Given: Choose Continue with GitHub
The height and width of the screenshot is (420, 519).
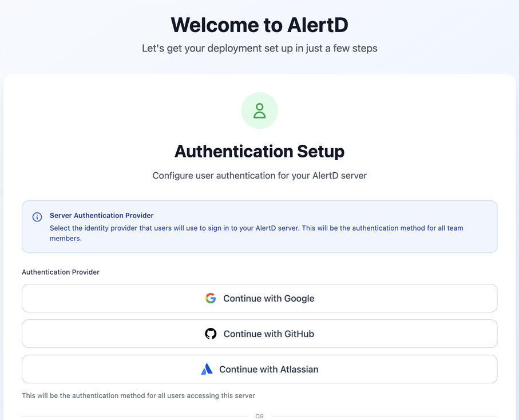Looking at the screenshot, I should click(x=260, y=334).
